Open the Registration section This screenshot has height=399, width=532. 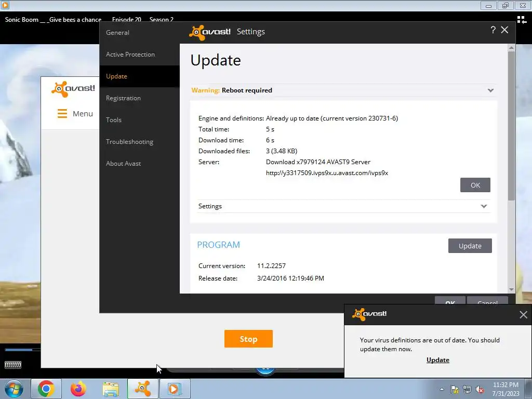[x=123, y=98]
